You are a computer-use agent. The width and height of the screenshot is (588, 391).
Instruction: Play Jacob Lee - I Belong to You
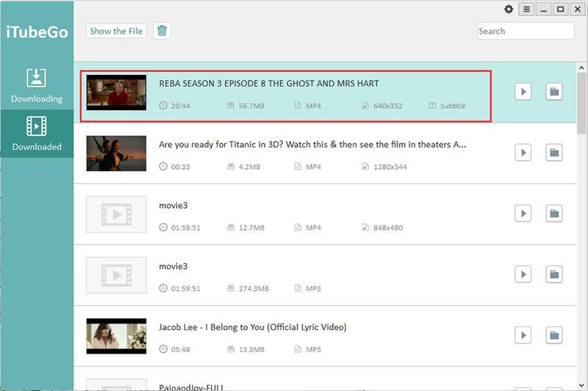[523, 335]
